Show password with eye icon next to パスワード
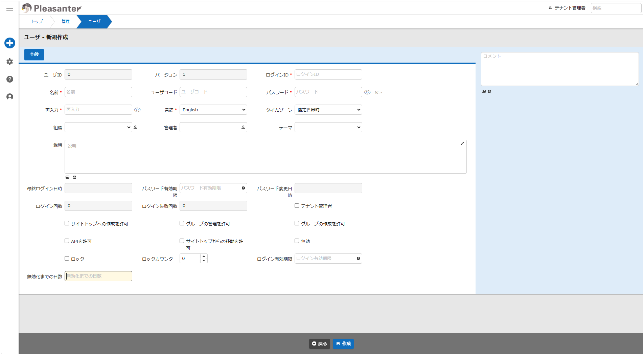 [367, 92]
